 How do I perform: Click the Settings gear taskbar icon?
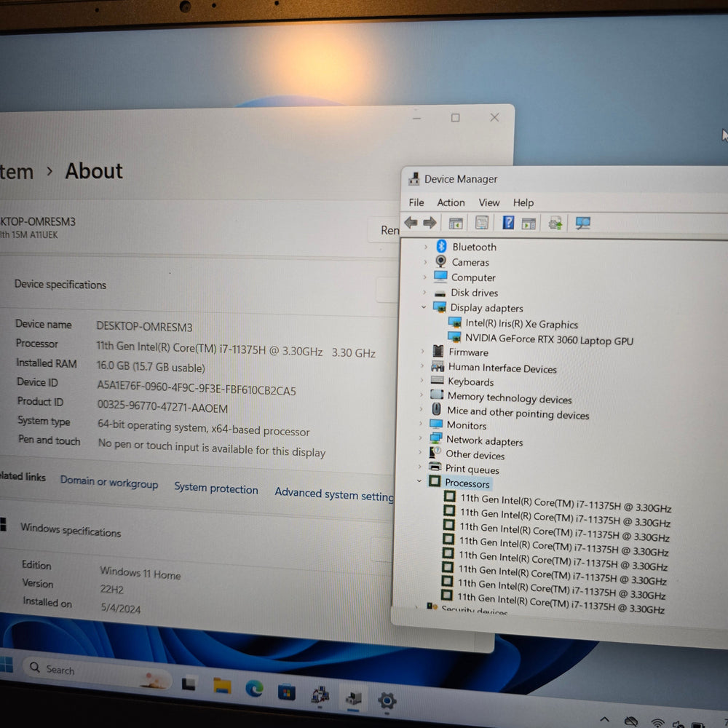pyautogui.click(x=387, y=700)
